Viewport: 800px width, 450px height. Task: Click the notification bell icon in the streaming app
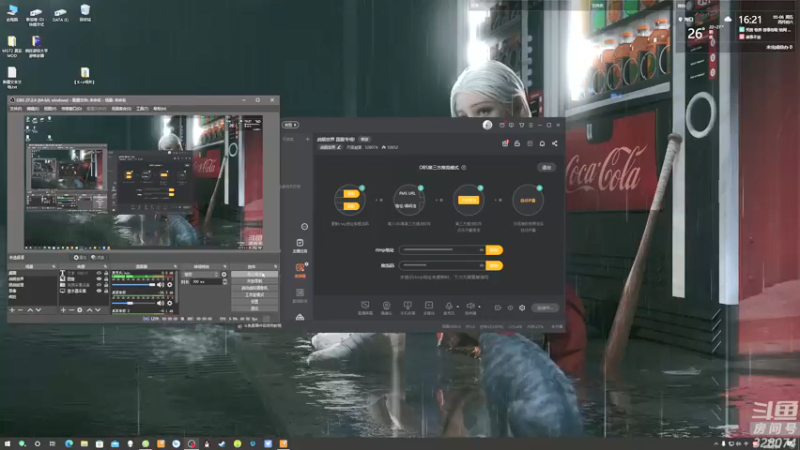click(x=518, y=145)
